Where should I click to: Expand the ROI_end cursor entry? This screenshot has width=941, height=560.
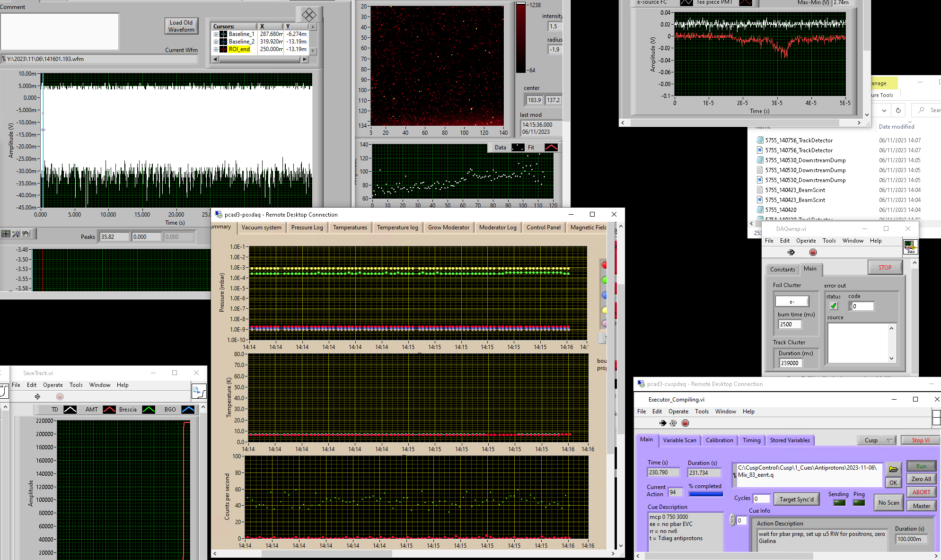click(x=216, y=49)
